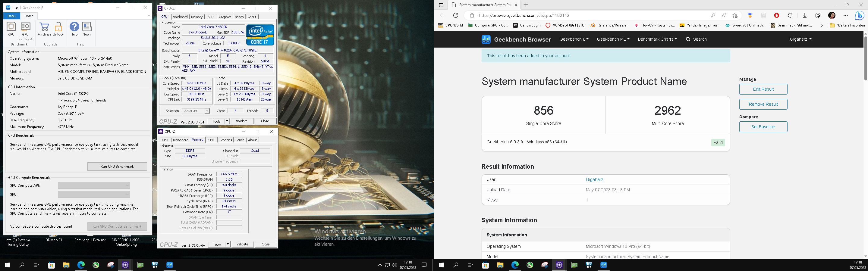Open the Bench tab in CPU-Z Processor window
The height and width of the screenshot is (271, 868).
(x=239, y=17)
